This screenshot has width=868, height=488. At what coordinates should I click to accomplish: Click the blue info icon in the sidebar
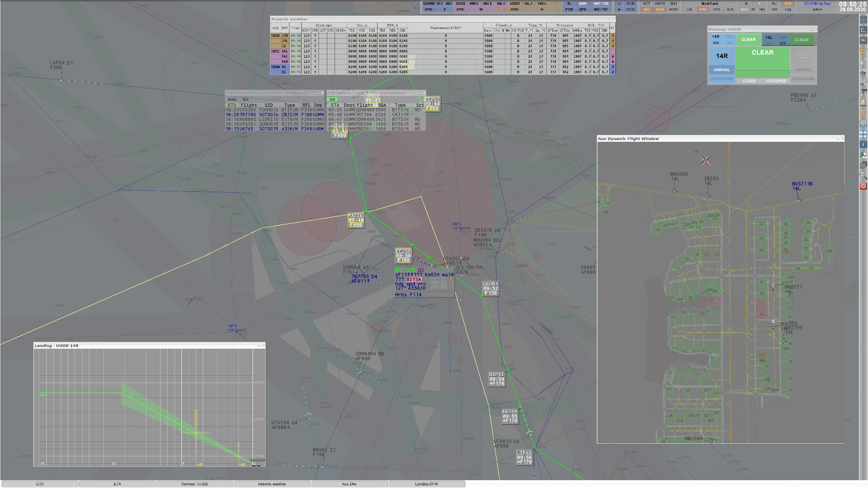tap(863, 144)
